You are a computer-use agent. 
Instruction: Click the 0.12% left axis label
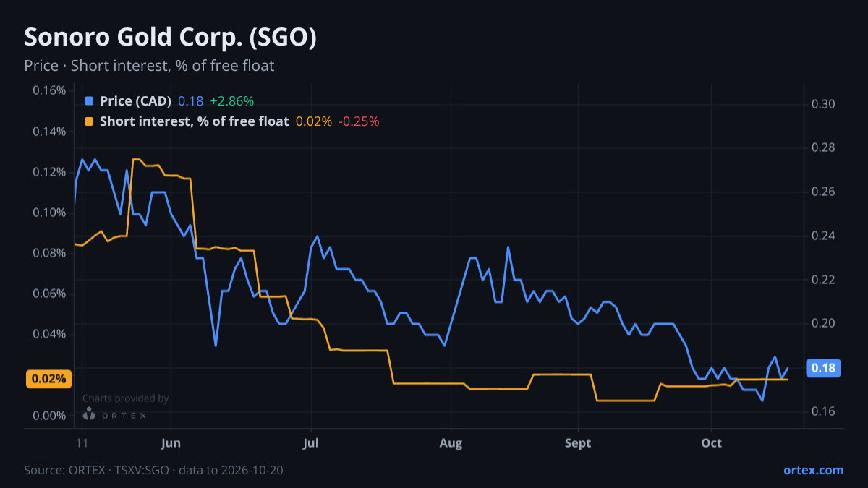coord(49,172)
